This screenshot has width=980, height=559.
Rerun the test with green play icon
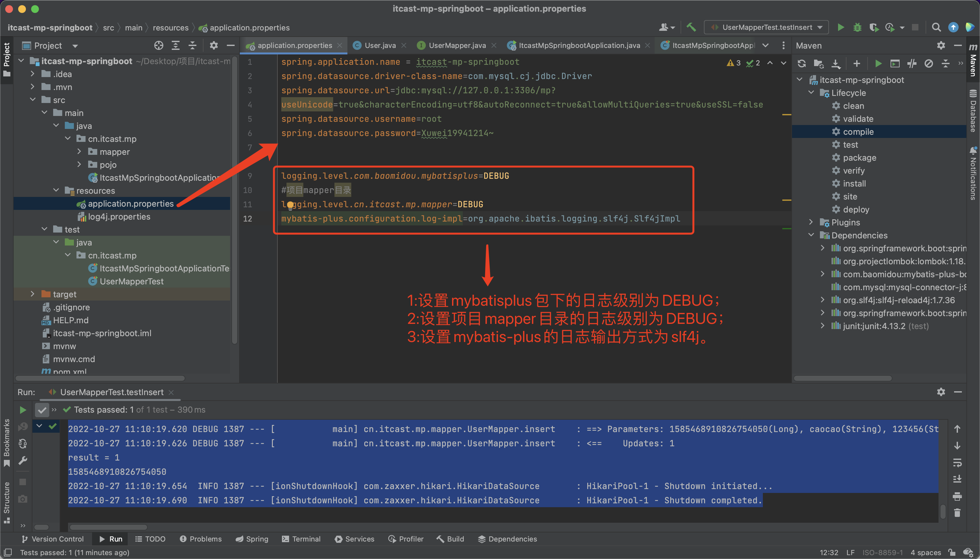click(23, 410)
